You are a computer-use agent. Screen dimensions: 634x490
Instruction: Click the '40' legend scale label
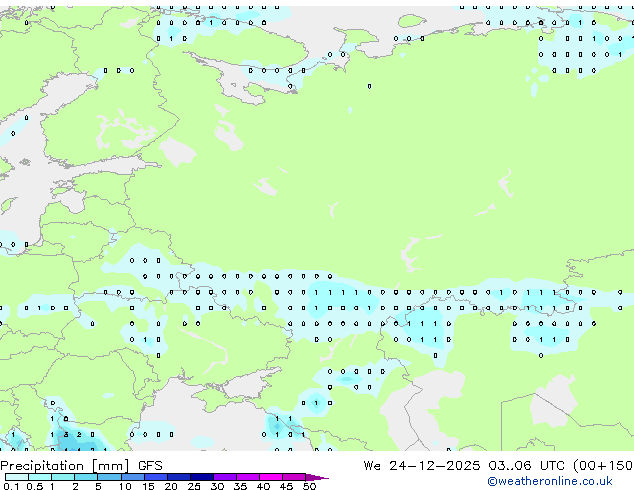[x=263, y=486]
